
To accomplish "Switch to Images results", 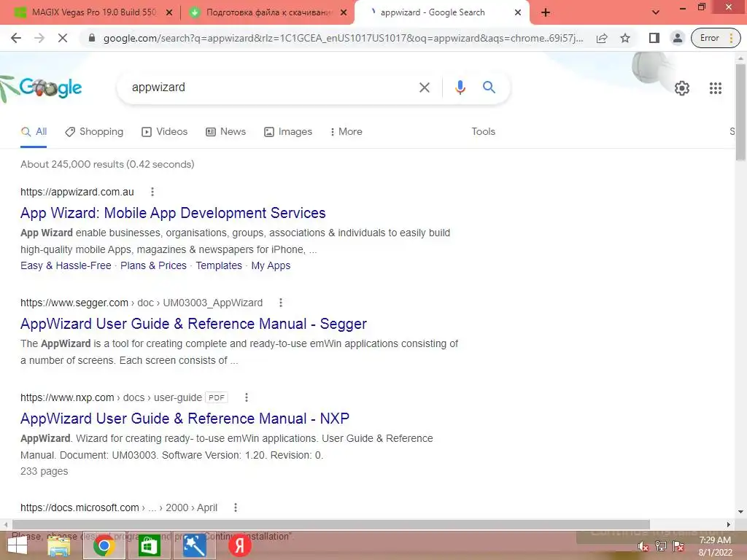I will [288, 132].
